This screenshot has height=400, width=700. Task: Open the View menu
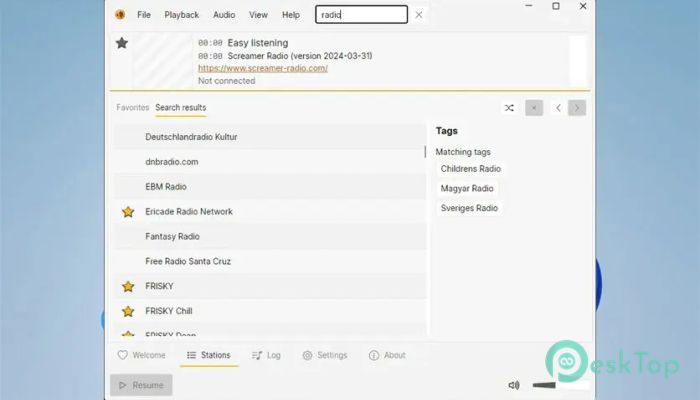258,15
